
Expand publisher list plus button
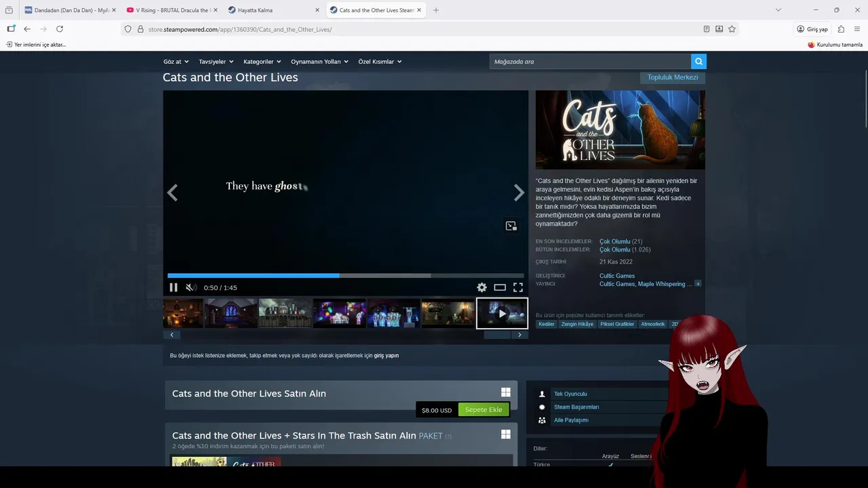pyautogui.click(x=698, y=284)
